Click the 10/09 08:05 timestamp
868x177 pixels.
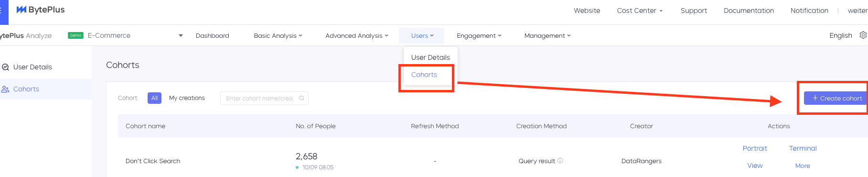tap(318, 167)
